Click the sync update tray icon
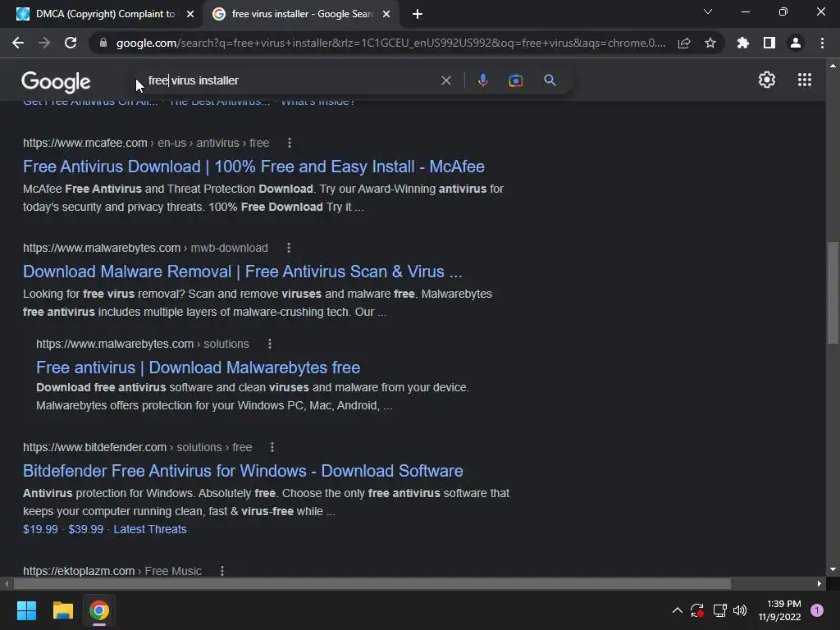This screenshot has height=630, width=840. tap(696, 610)
